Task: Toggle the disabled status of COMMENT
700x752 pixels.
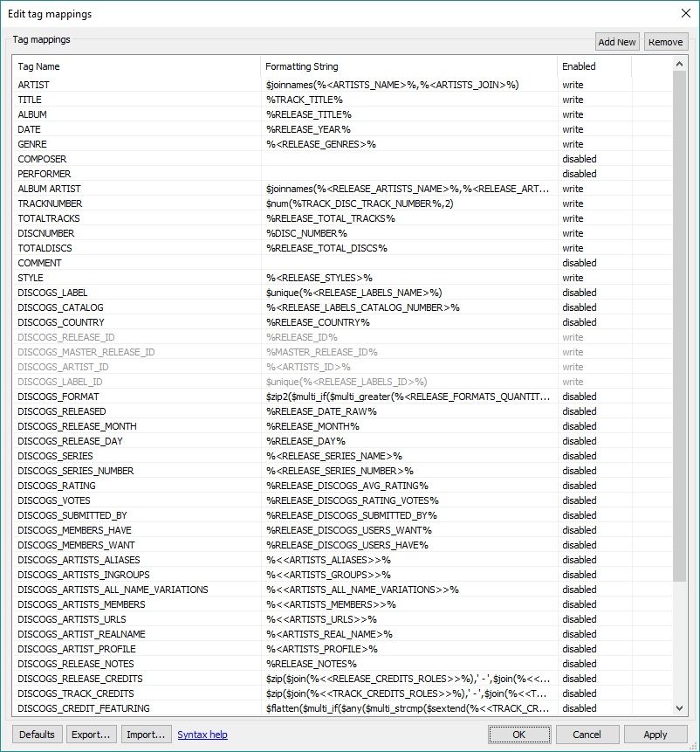Action: 580,263
